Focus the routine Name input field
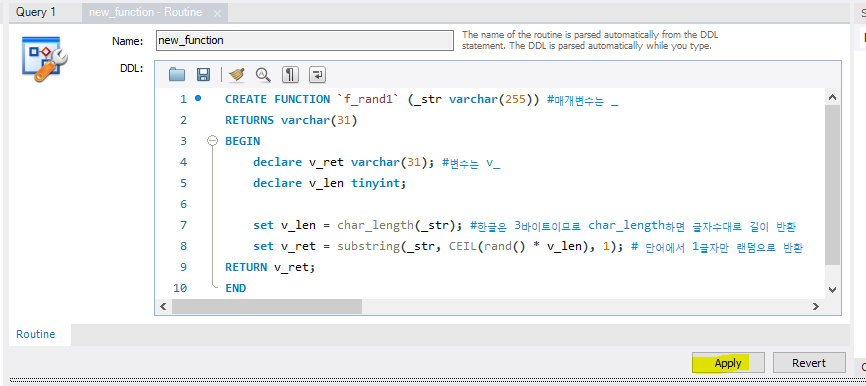 [x=304, y=40]
